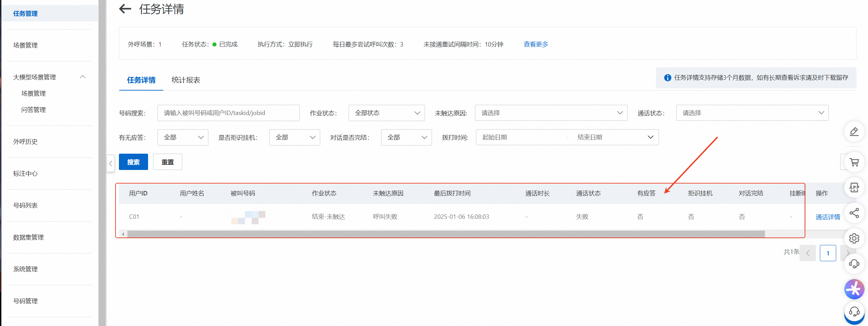
Task: Switch to the 任务详情 tab
Action: coord(141,80)
